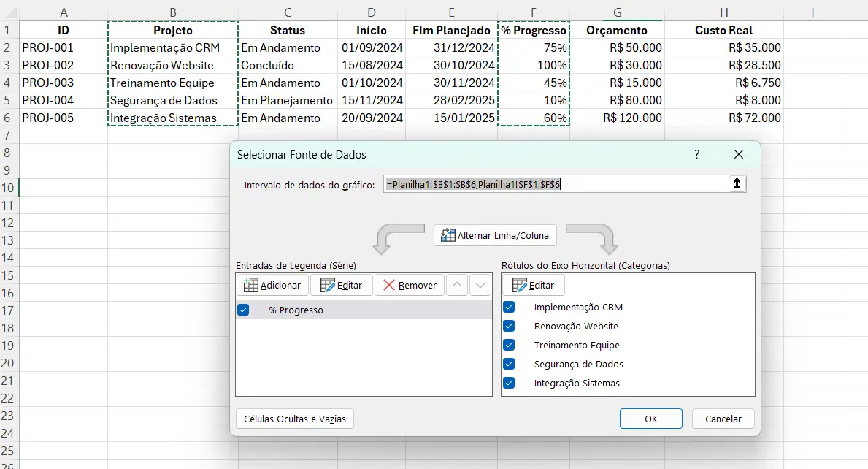Viewport: 868px width, 469px height.
Task: Remove the selected series with Remover
Action: click(x=410, y=285)
